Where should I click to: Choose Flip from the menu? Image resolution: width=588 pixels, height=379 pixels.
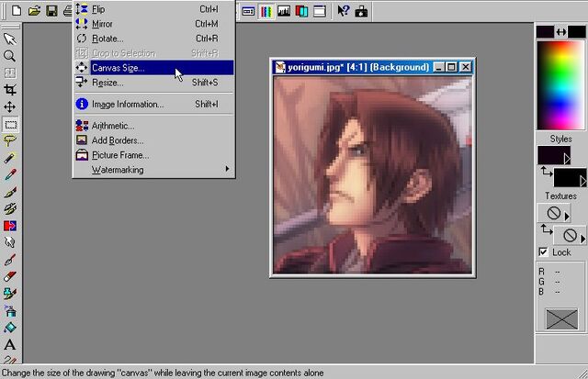(x=153, y=9)
